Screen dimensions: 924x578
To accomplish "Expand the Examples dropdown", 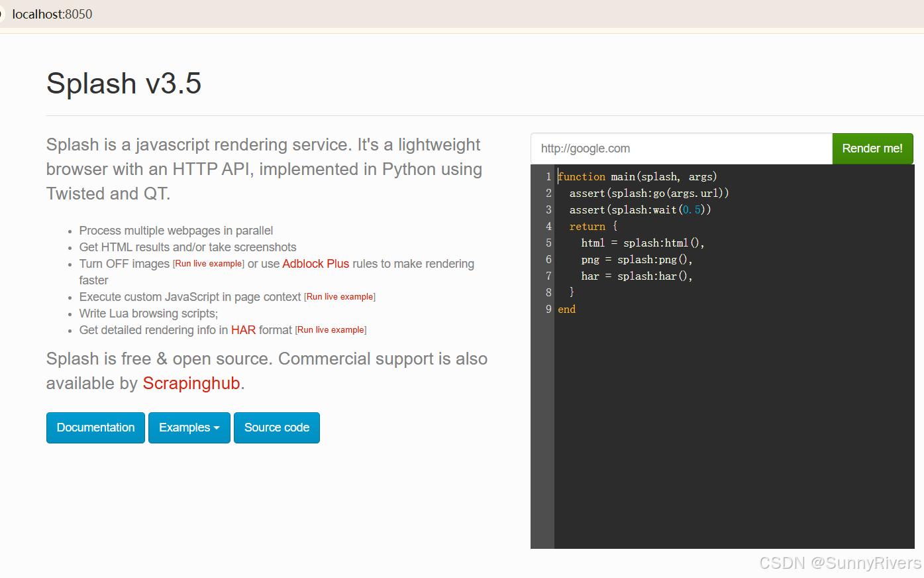I will (189, 428).
